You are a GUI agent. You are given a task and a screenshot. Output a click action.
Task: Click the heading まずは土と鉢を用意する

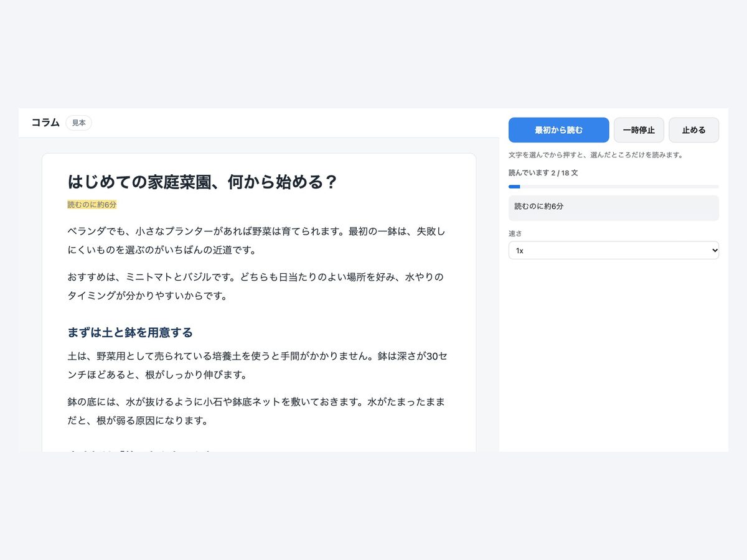point(130,332)
